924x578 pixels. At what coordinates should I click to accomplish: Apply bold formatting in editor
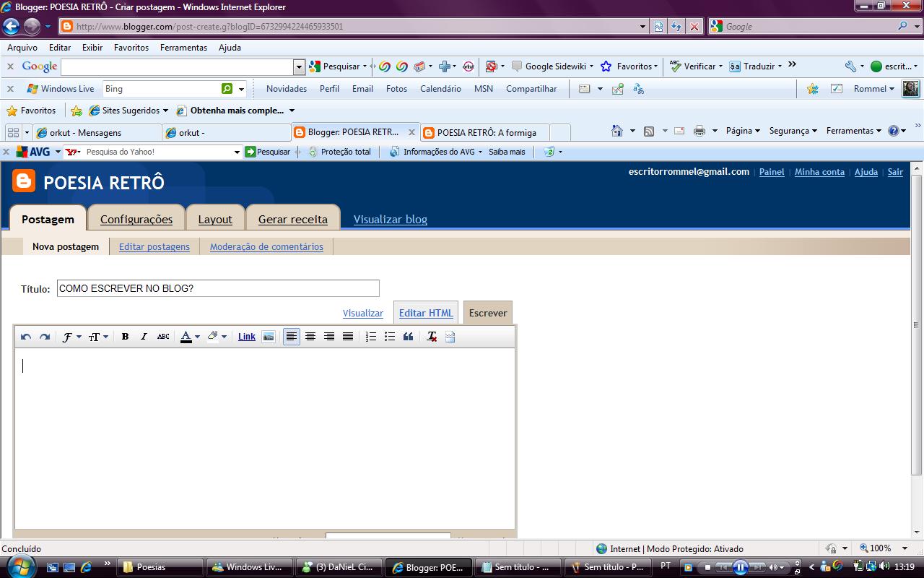tap(125, 337)
